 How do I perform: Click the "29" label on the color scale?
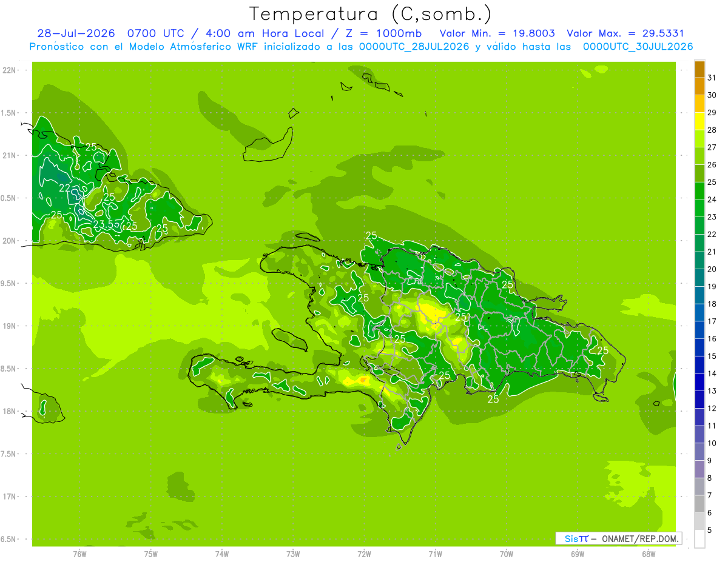coord(712,113)
